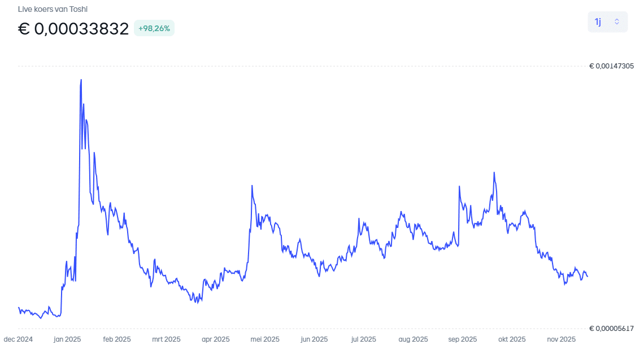Image resolution: width=644 pixels, height=353 pixels.
Task: Click the highest price peak in January 2025
Action: click(x=81, y=80)
